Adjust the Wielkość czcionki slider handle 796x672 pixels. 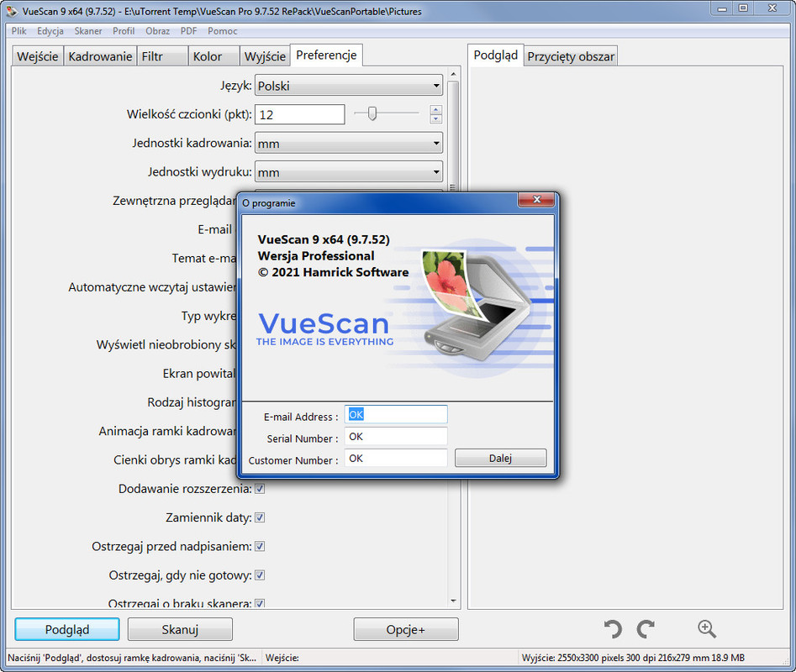click(372, 113)
